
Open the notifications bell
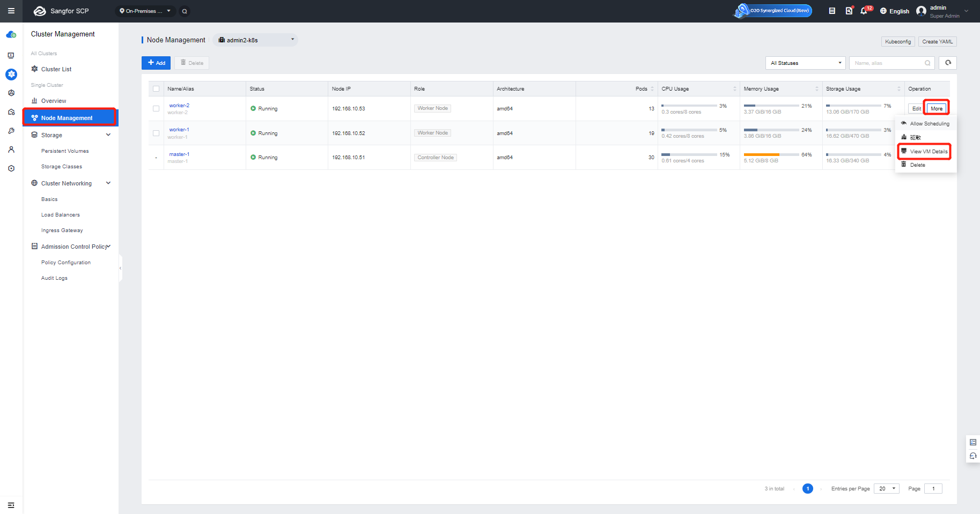coord(864,11)
